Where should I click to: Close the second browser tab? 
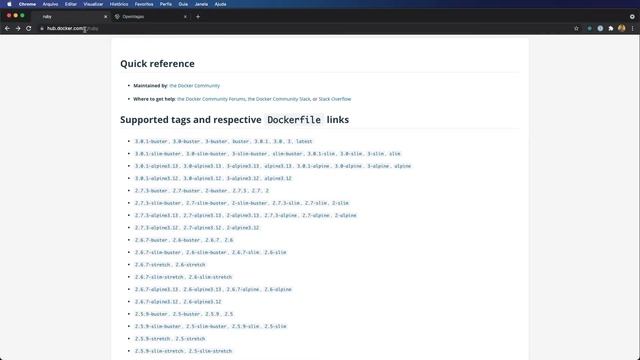tap(185, 17)
